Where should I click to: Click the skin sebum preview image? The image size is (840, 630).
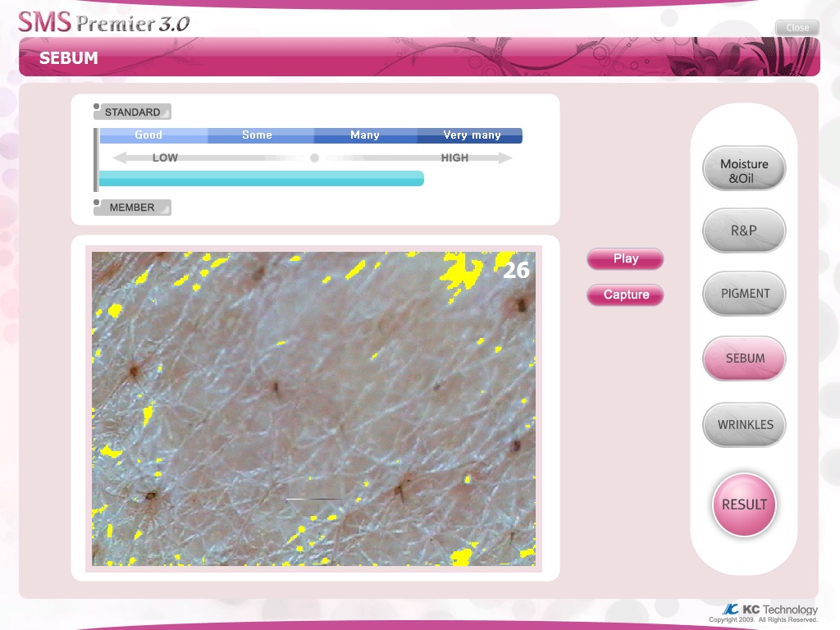[313, 409]
